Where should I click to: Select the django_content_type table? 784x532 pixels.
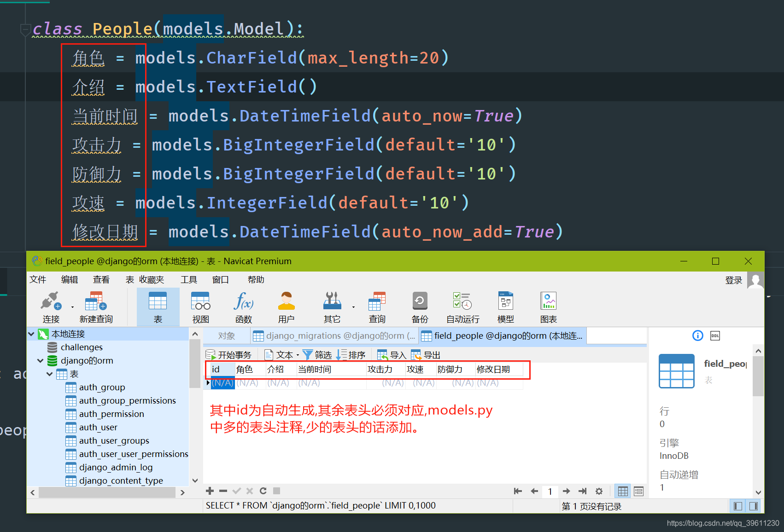tap(121, 480)
